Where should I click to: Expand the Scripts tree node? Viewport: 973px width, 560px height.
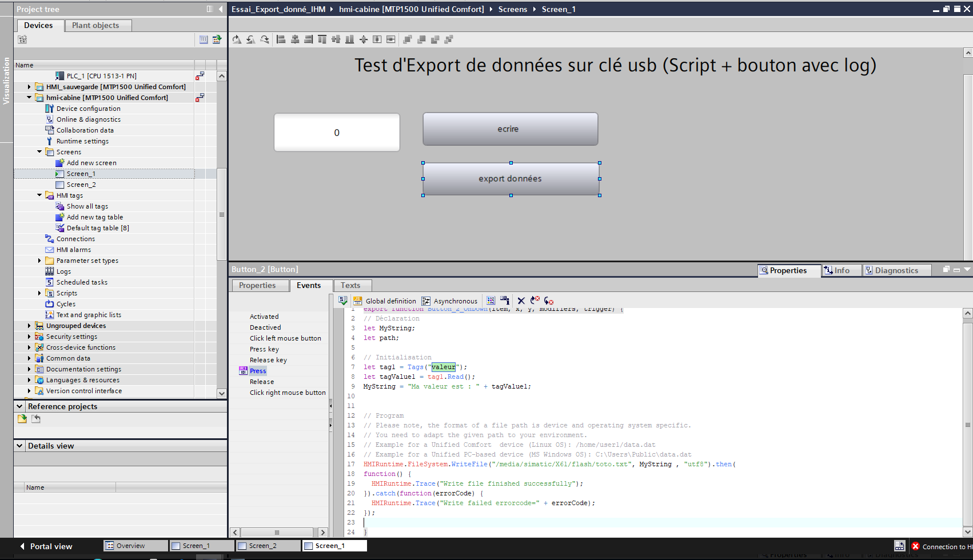click(x=39, y=293)
